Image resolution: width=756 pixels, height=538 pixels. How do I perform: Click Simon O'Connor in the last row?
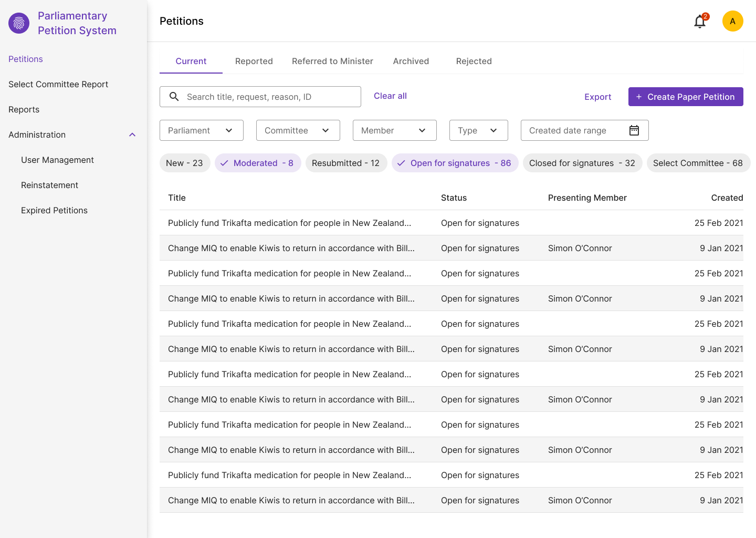click(580, 500)
